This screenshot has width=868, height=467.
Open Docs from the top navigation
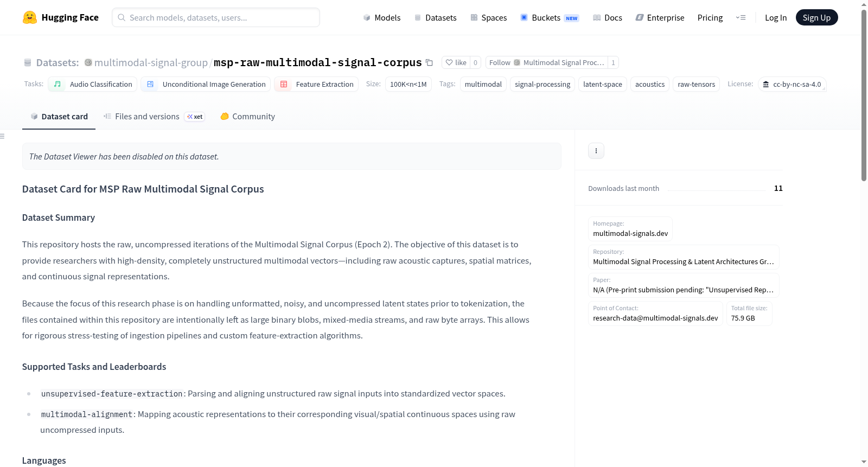(x=607, y=18)
